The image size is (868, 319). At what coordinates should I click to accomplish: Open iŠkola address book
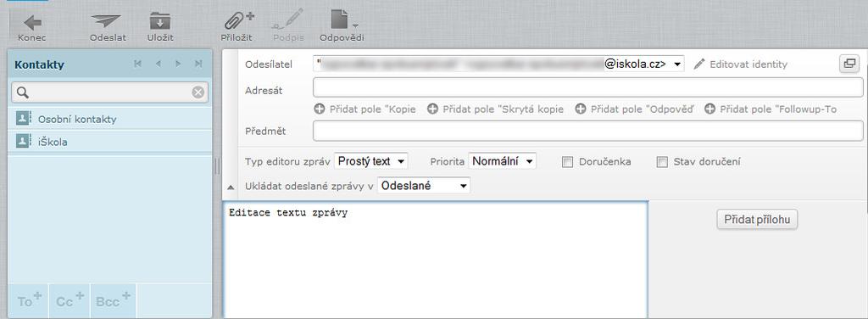tap(109, 142)
